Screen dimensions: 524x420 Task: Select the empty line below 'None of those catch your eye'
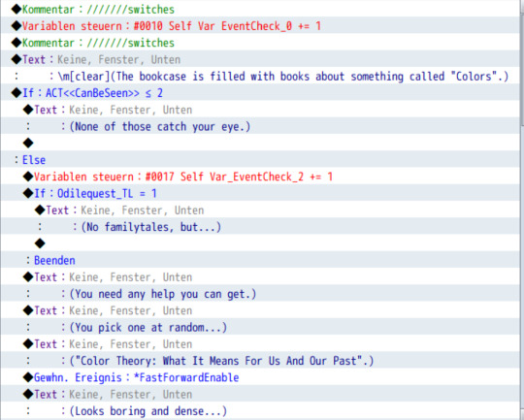coord(260,143)
